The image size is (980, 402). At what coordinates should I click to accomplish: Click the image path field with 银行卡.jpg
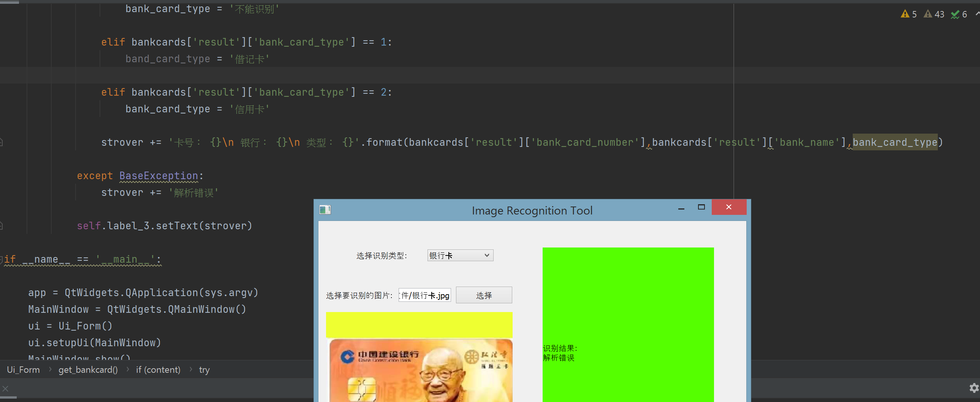pyautogui.click(x=424, y=295)
